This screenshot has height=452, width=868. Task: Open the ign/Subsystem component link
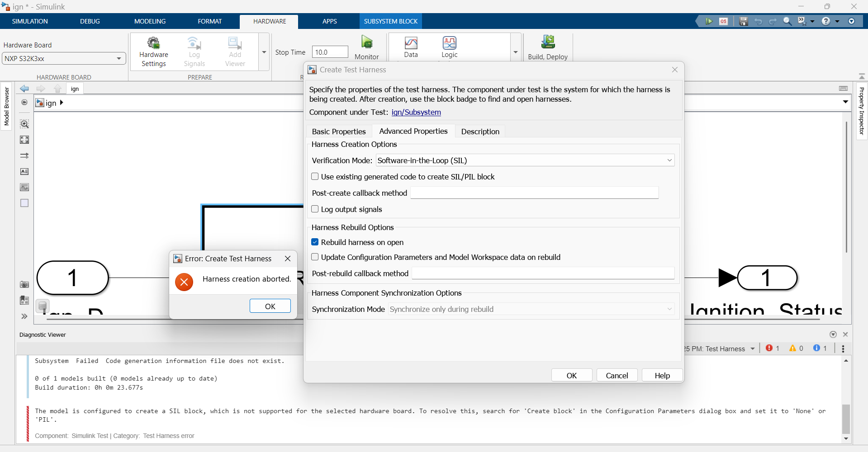click(x=416, y=112)
